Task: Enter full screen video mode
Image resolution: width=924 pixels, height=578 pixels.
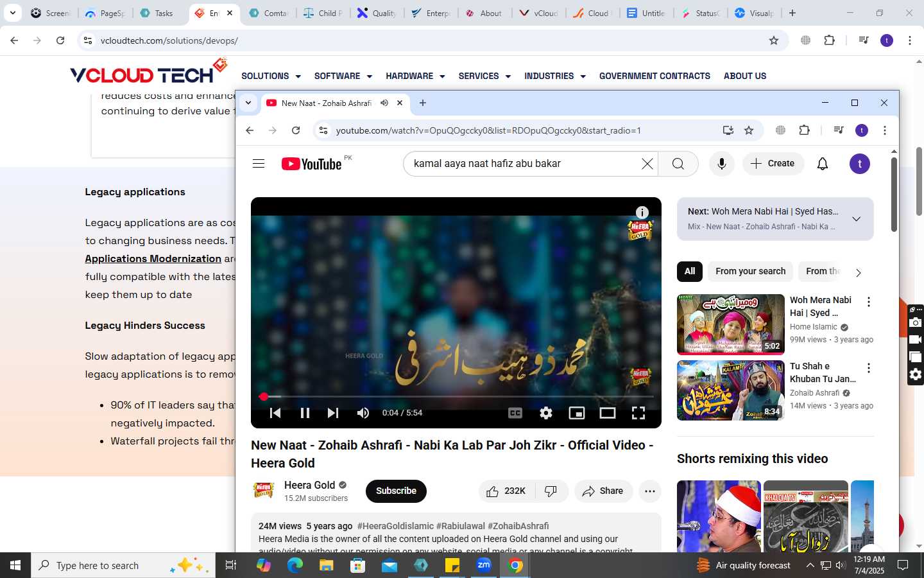Action: point(638,413)
